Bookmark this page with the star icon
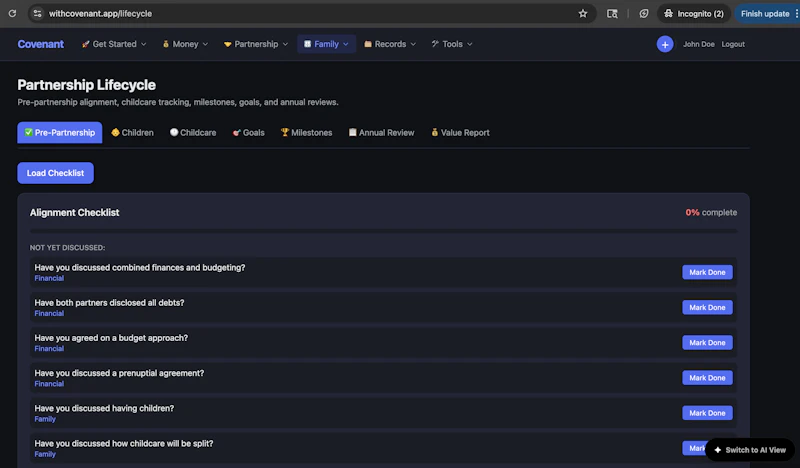The height and width of the screenshot is (468, 800). pyautogui.click(x=583, y=13)
